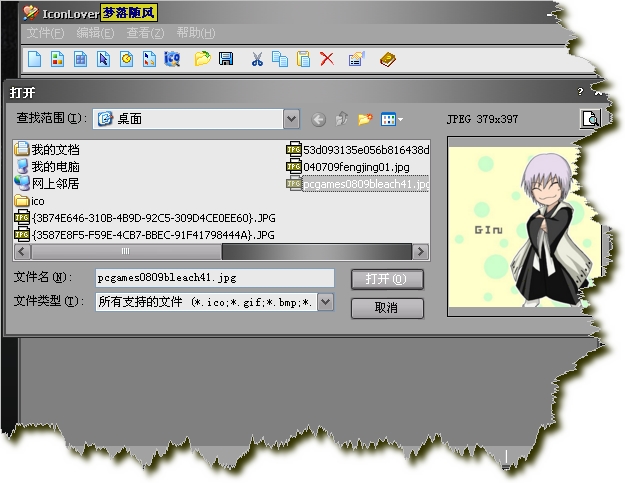Open the 编辑(E) menu
Screen dimensions: 625x483
tap(95, 33)
